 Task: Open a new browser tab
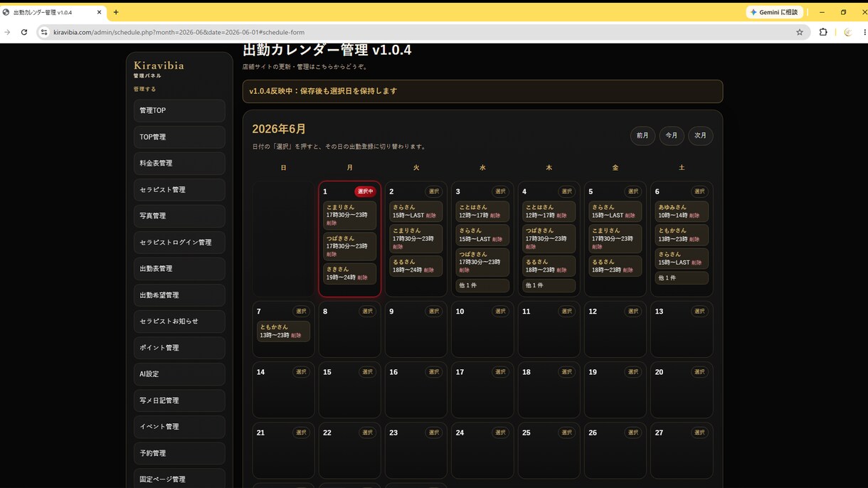116,12
